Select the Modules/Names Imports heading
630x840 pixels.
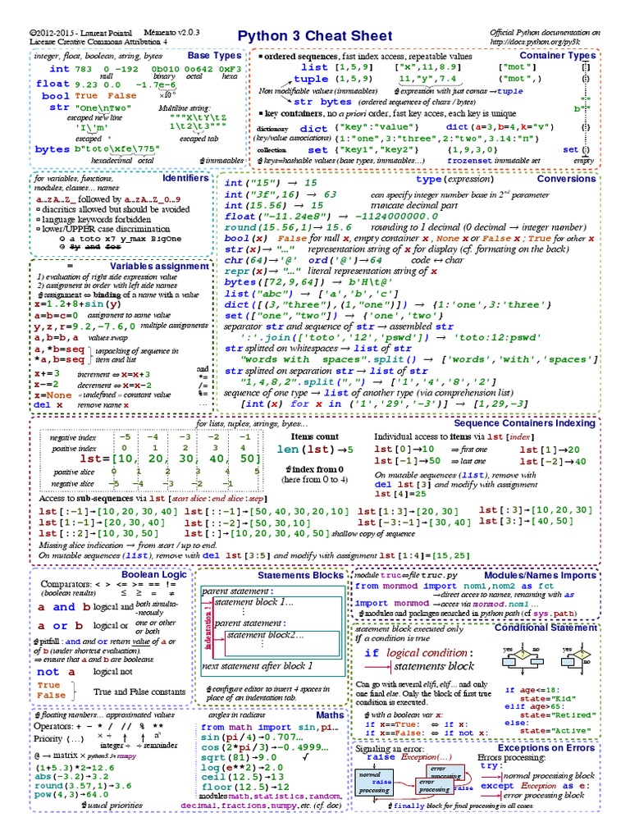[540, 575]
